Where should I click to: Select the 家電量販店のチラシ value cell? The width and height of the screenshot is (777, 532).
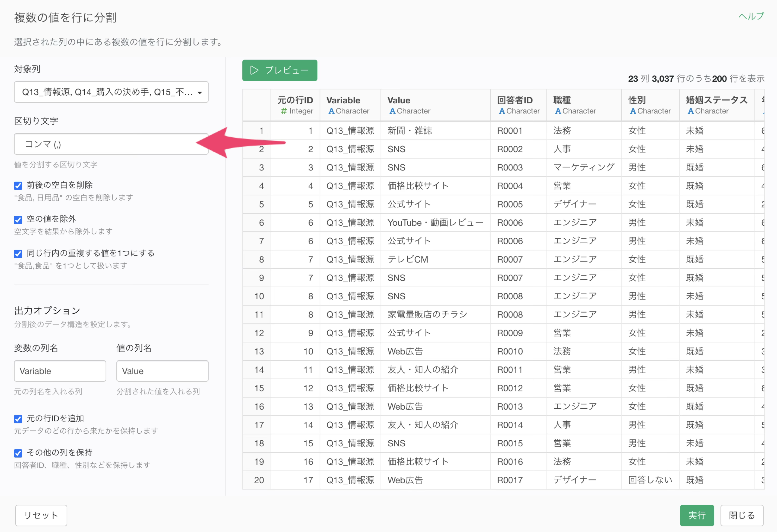click(435, 314)
